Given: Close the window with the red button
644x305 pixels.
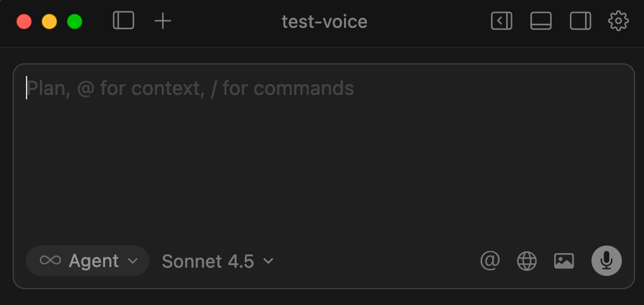Looking at the screenshot, I should (x=24, y=22).
